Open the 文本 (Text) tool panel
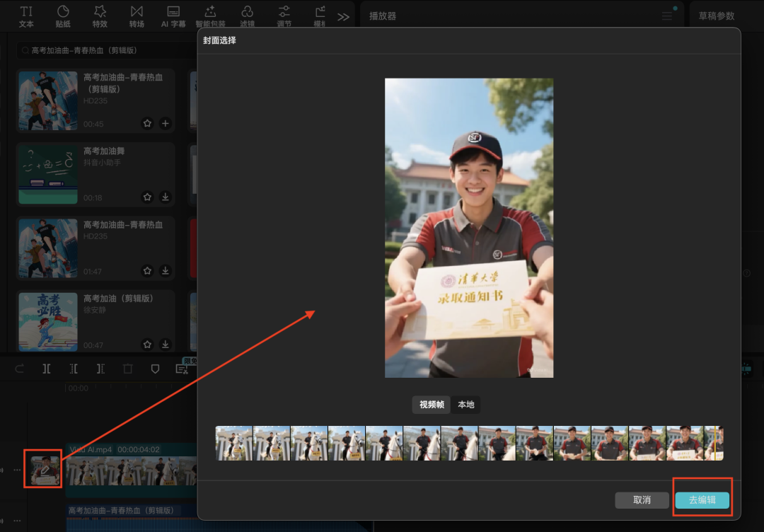 coord(26,16)
